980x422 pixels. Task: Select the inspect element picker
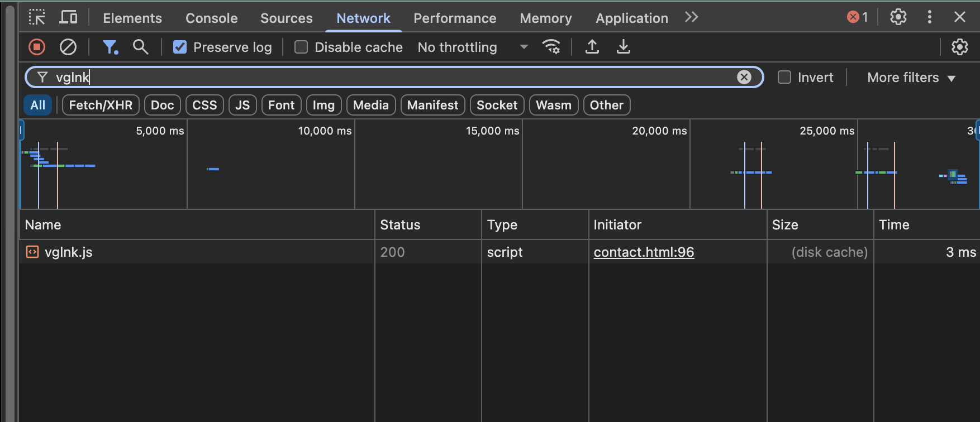[37, 18]
